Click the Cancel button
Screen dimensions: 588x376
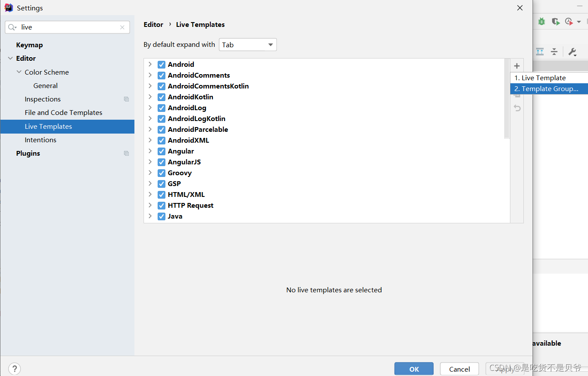click(460, 369)
